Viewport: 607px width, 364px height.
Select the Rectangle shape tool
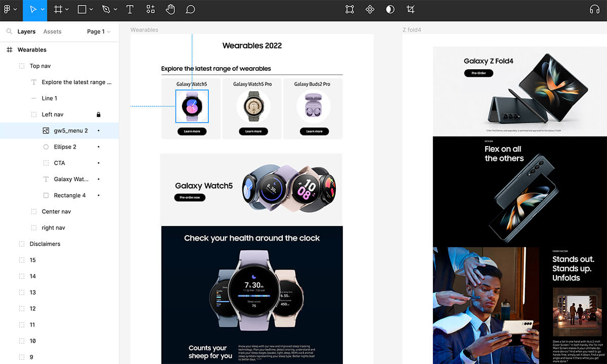[x=82, y=9]
